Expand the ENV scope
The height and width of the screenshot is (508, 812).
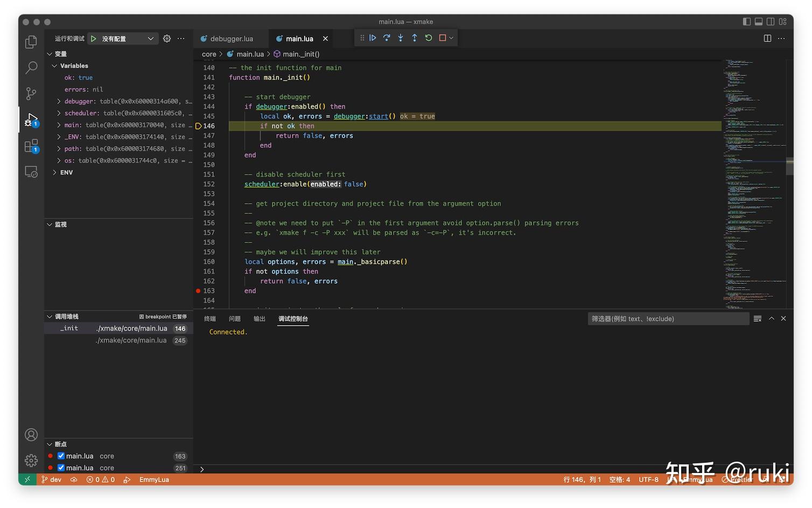click(54, 172)
